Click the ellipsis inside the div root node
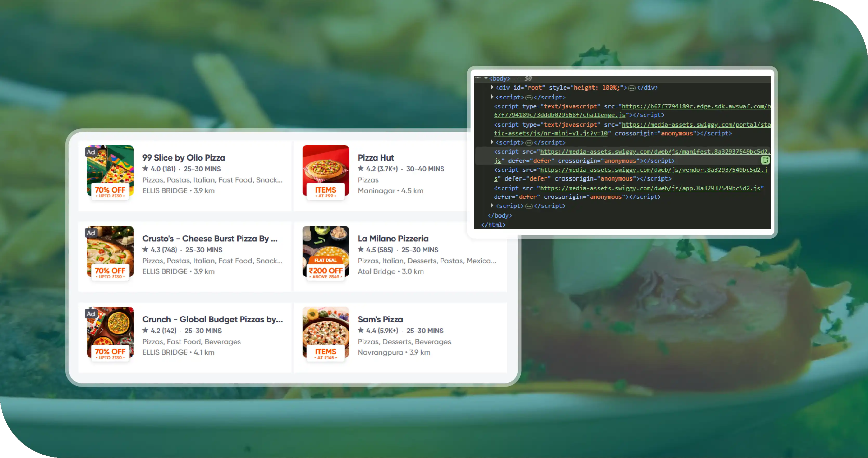 [x=632, y=88]
